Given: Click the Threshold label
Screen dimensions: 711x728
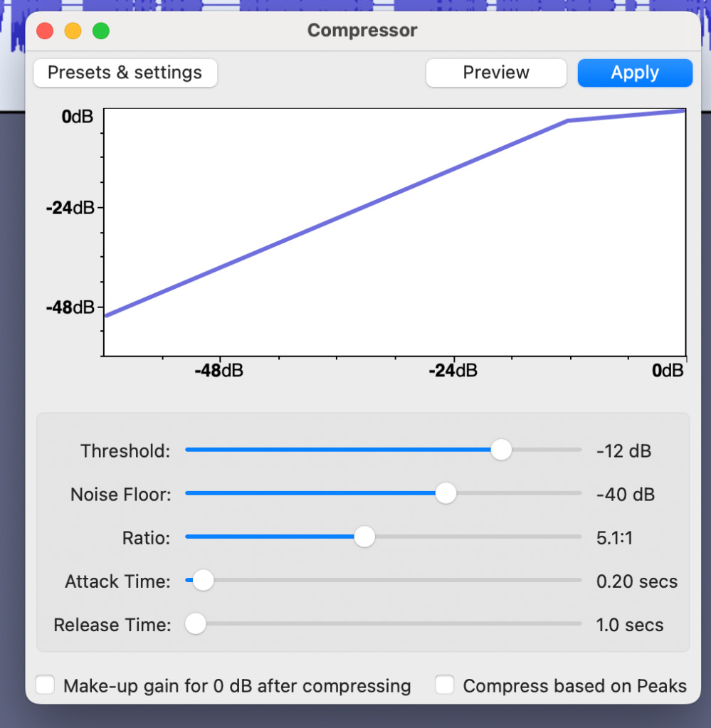Looking at the screenshot, I should (x=125, y=451).
